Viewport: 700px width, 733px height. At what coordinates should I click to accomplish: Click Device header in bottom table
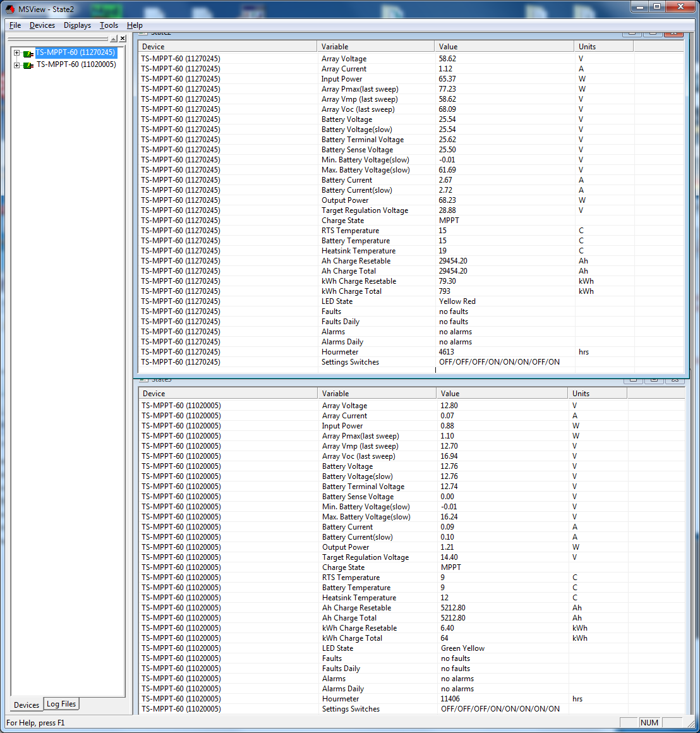pyautogui.click(x=228, y=394)
